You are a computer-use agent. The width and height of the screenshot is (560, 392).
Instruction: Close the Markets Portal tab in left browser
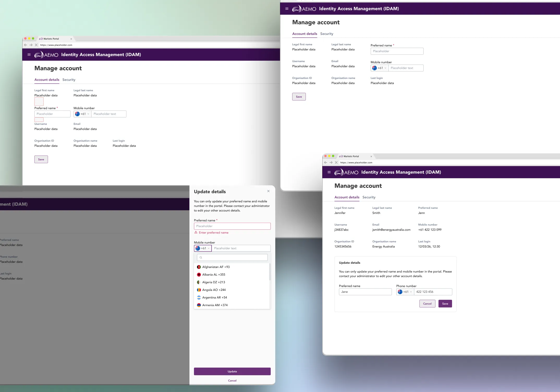[71, 39]
